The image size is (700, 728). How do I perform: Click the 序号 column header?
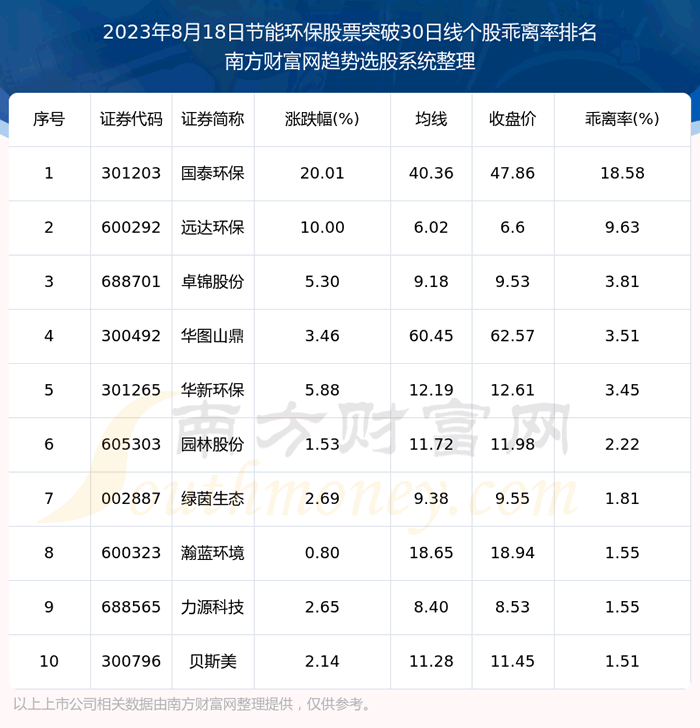pos(49,119)
